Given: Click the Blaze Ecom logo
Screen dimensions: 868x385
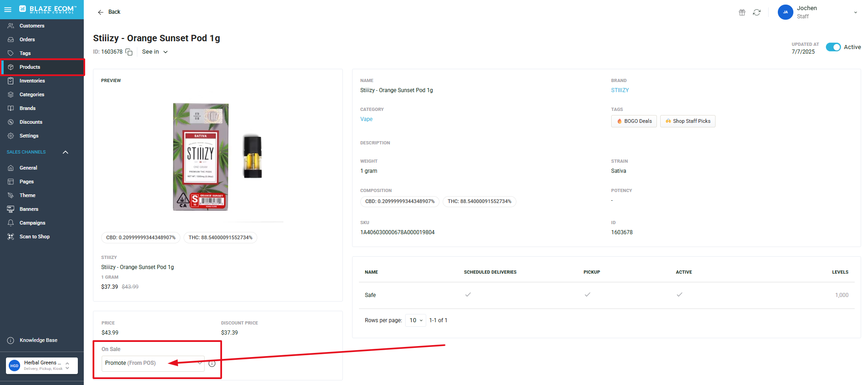Looking at the screenshot, I should pos(48,9).
